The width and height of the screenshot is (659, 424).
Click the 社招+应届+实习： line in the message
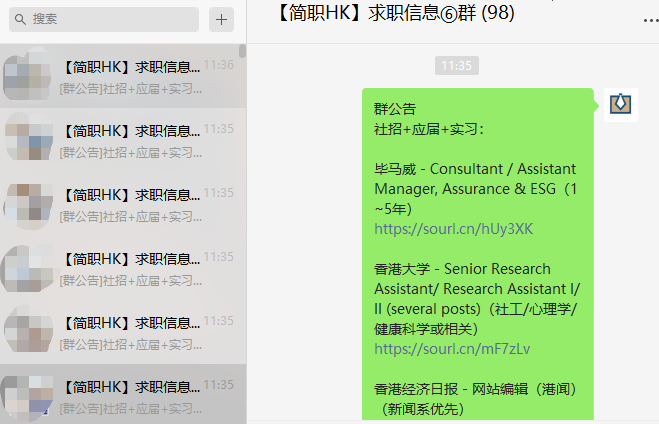coord(429,129)
